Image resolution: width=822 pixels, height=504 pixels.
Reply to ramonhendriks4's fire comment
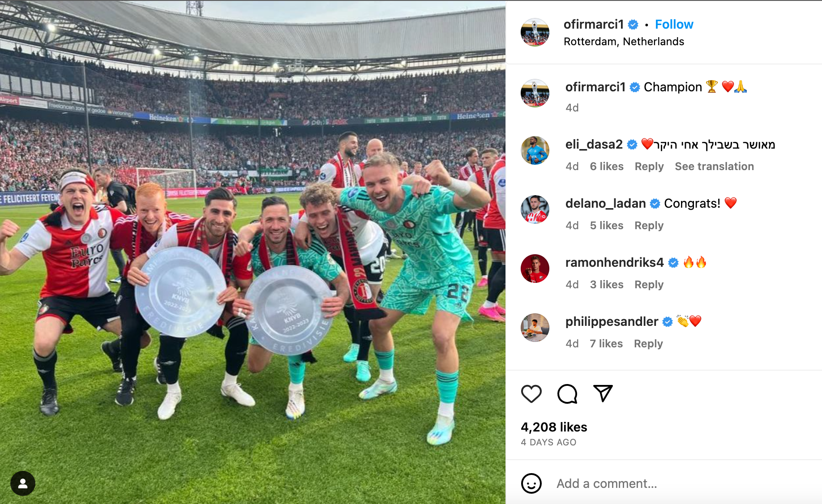[x=649, y=285]
